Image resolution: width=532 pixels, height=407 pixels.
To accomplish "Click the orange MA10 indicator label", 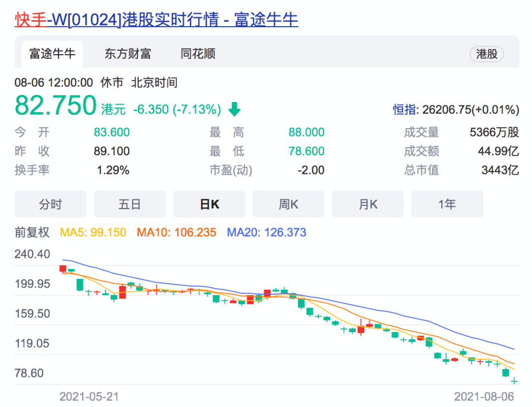I will tap(176, 232).
